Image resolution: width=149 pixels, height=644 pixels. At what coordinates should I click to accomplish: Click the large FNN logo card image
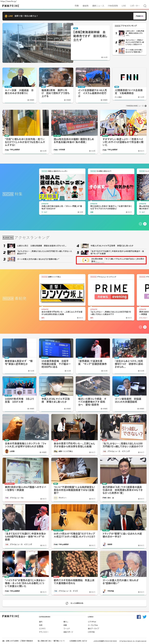click(x=129, y=77)
